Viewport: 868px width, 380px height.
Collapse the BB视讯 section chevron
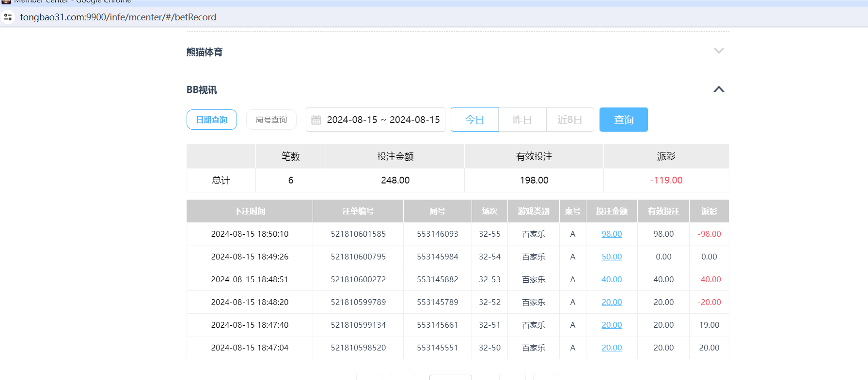719,90
